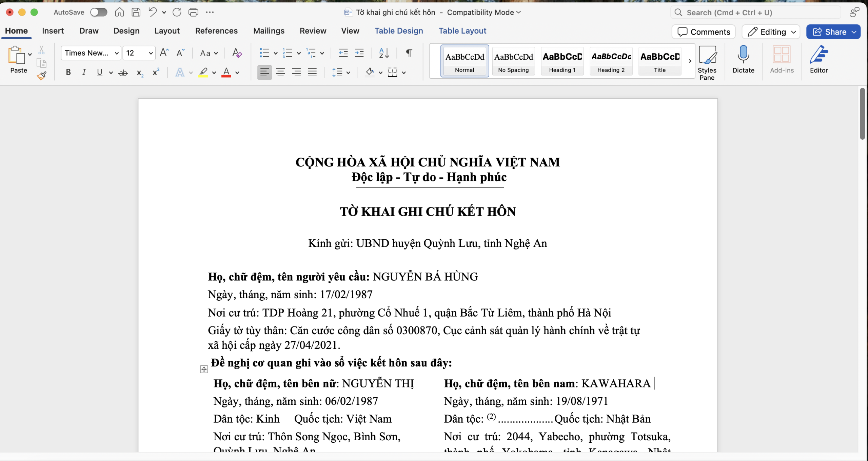Click the vertical scrollbar thumb
868x461 pixels.
tap(862, 114)
